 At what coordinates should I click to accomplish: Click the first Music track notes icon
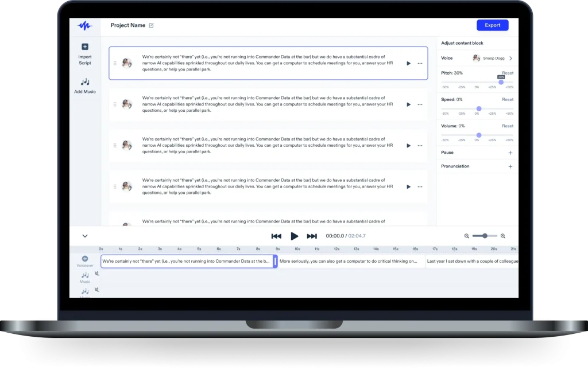tap(85, 275)
